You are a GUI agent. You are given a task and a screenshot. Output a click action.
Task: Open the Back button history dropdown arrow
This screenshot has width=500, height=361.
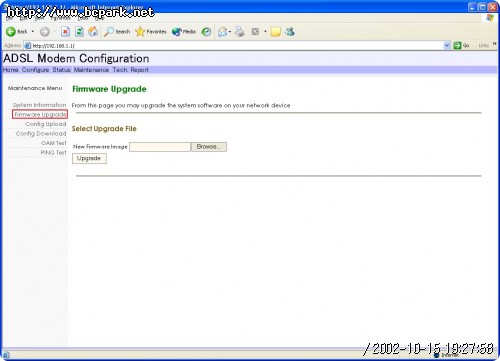(x=33, y=32)
